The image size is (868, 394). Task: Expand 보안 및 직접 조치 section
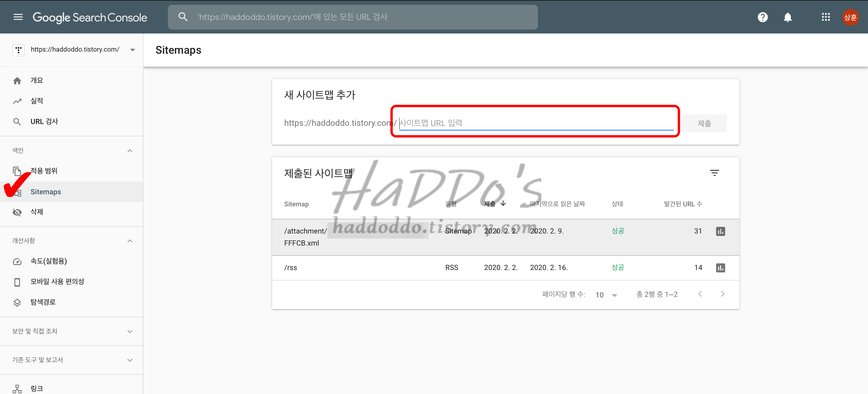pyautogui.click(x=130, y=331)
